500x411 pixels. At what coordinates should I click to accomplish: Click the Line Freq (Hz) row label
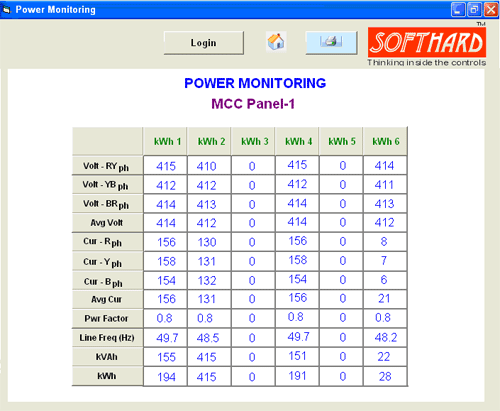[x=108, y=338]
